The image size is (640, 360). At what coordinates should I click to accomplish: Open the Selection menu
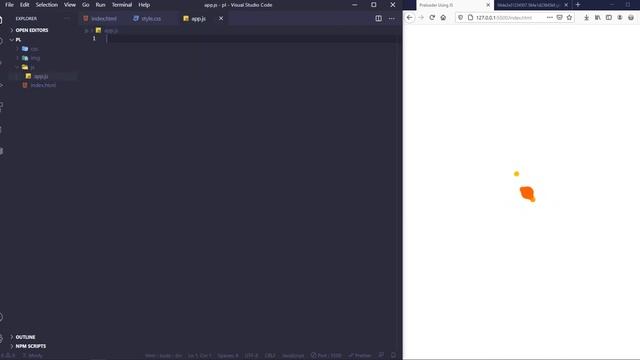[47, 5]
